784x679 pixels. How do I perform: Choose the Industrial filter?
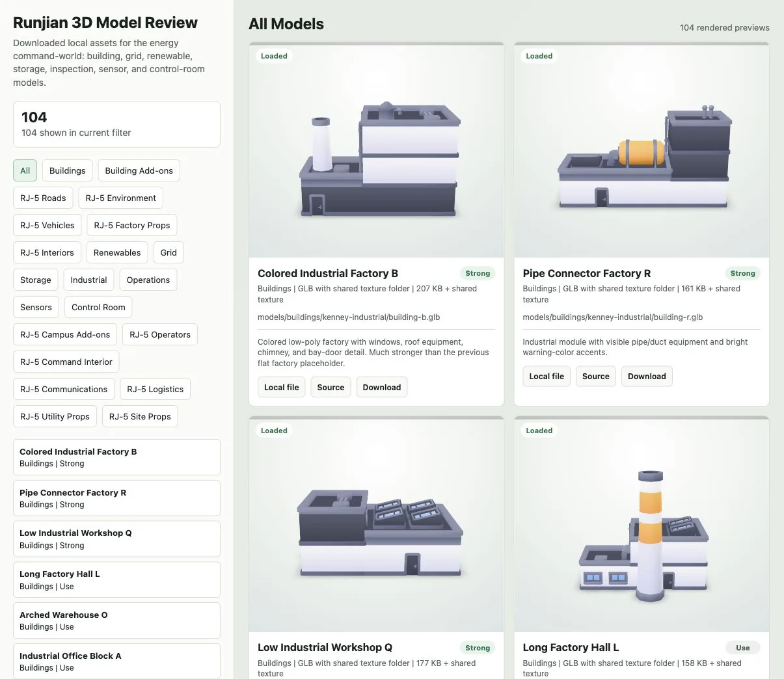point(88,280)
